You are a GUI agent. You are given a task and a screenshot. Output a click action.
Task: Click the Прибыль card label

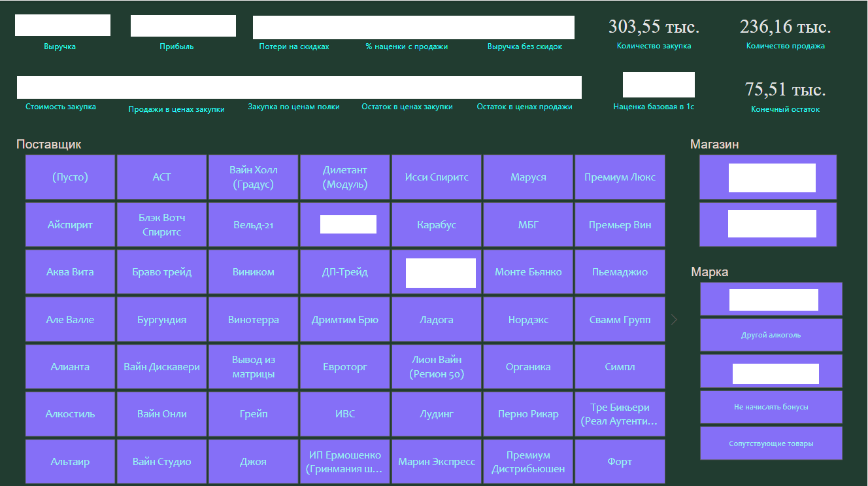[x=176, y=46]
